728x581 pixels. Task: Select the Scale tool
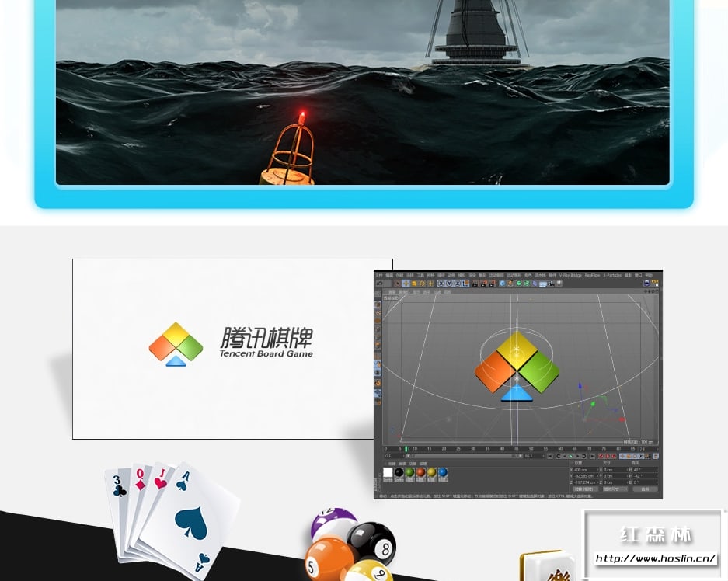pyautogui.click(x=414, y=283)
